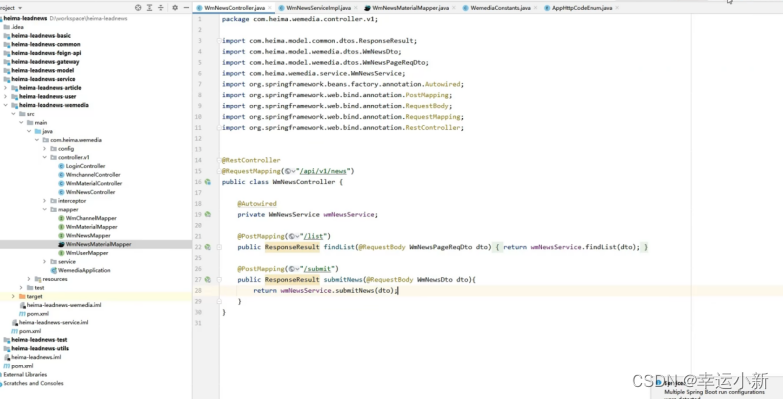Click the folder icon of heima-leadnews-gateway module
This screenshot has height=399, width=784.
[6, 62]
